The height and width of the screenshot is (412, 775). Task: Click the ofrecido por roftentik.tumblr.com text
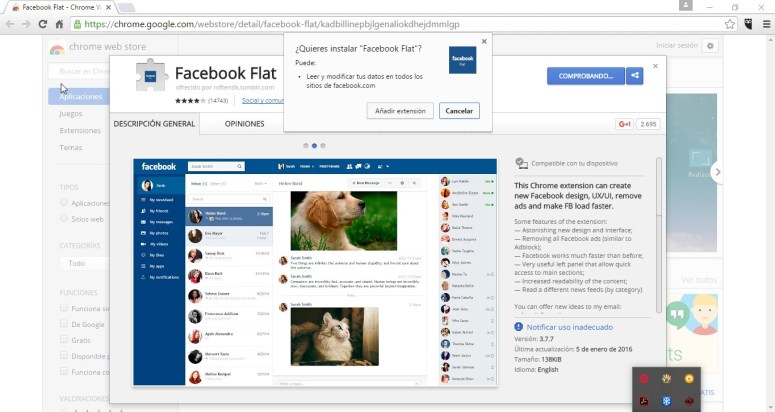[x=225, y=87]
